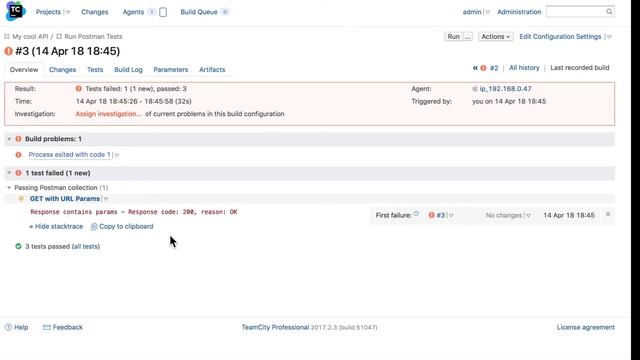This screenshot has width=640, height=360.
Task: Click the agent ip_192.168.0.47 link
Action: click(505, 89)
